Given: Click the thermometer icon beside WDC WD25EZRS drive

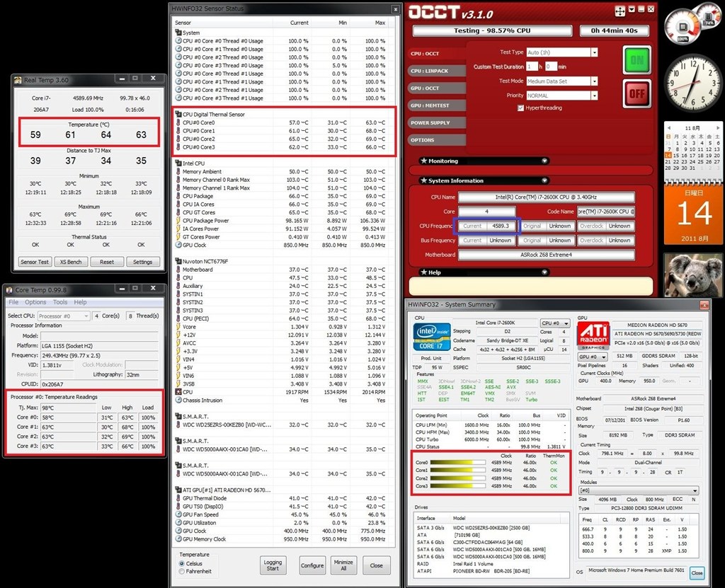Looking at the screenshot, I should (x=178, y=425).
